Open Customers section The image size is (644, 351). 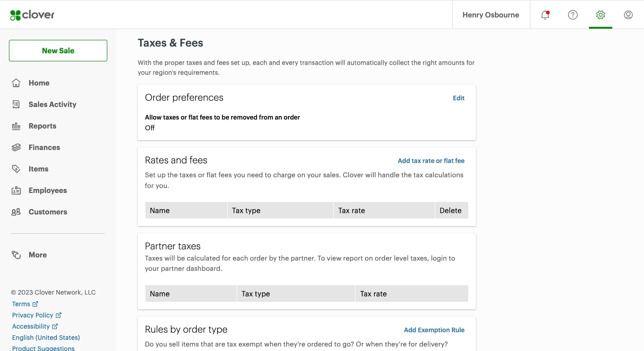[x=48, y=212]
